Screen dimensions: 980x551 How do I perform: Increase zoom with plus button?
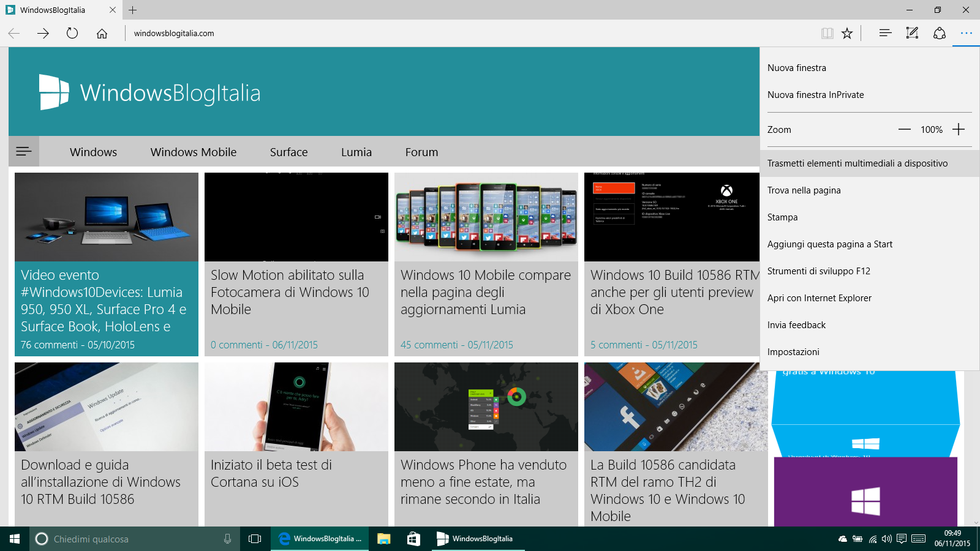click(959, 129)
